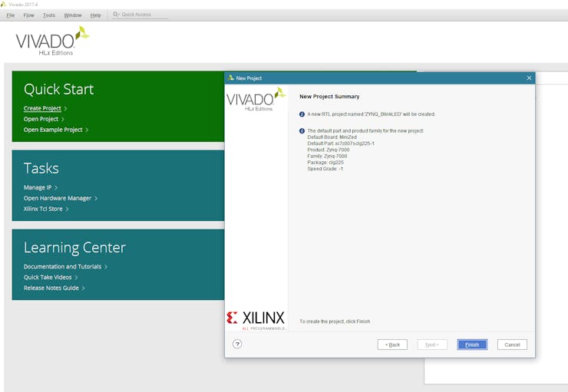This screenshot has height=392, width=568.
Task: Click chevron next to Xilinx Tcl Store
Action: [67, 209]
